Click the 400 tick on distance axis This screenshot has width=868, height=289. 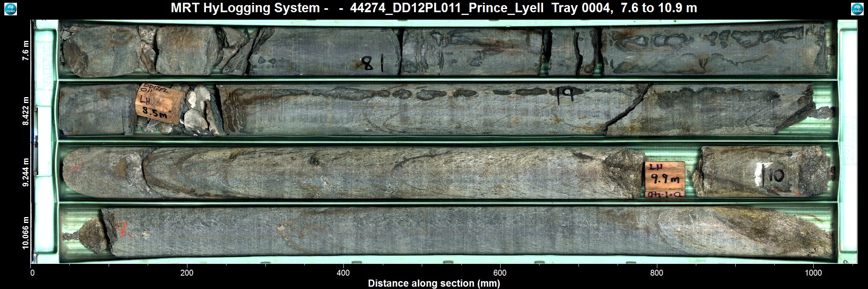(343, 273)
